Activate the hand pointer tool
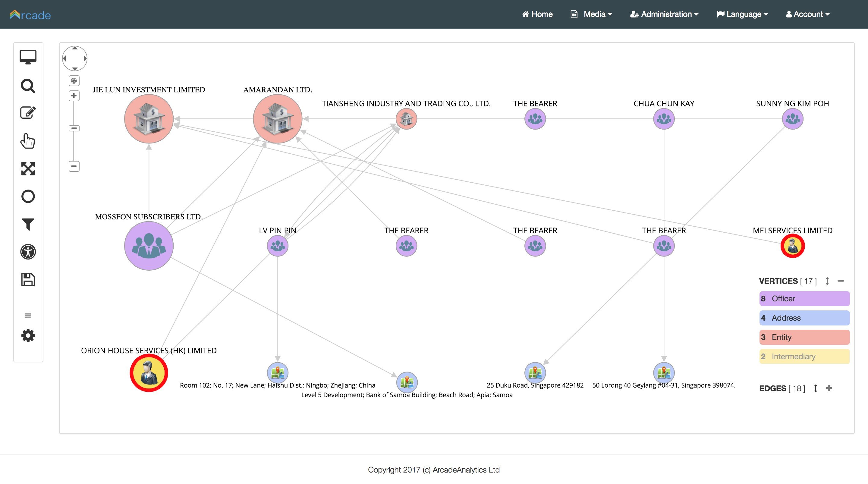 pyautogui.click(x=28, y=141)
